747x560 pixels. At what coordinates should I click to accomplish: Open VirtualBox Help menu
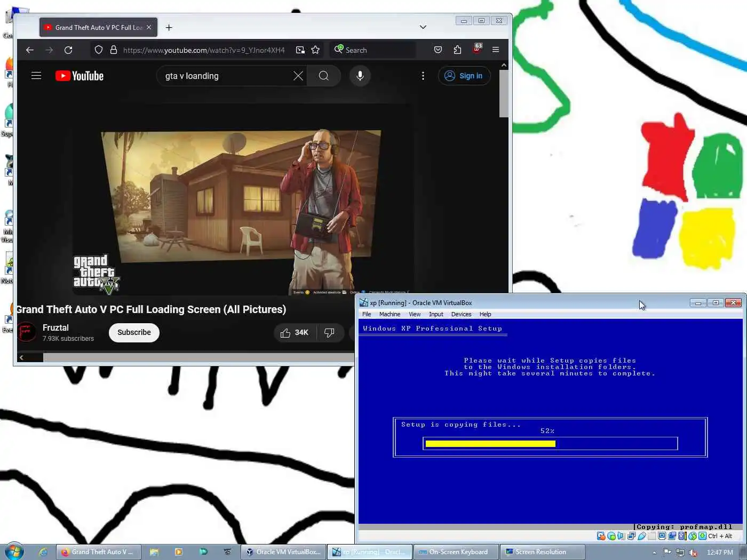[x=485, y=314]
